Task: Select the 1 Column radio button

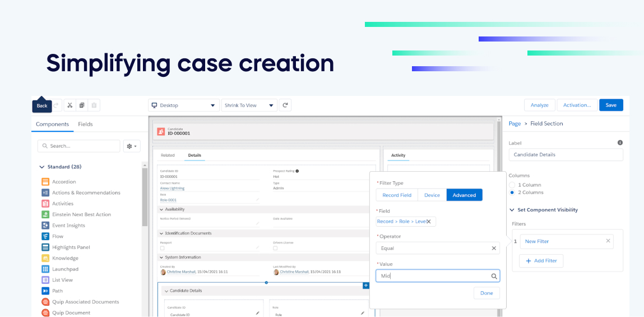Action: (x=512, y=185)
